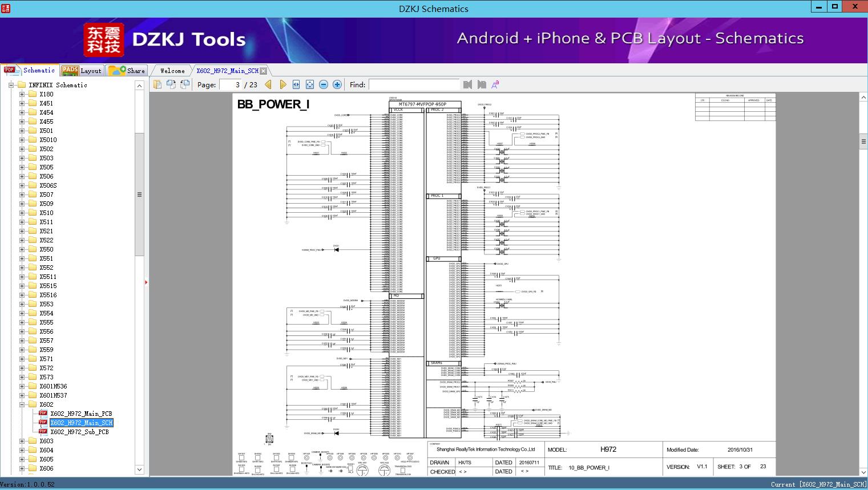The height and width of the screenshot is (490, 868).
Task: Click the H972 model value
Action: click(608, 449)
